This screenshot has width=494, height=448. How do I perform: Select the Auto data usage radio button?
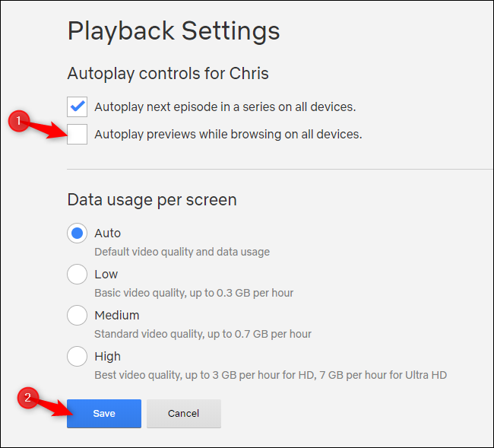(x=78, y=233)
